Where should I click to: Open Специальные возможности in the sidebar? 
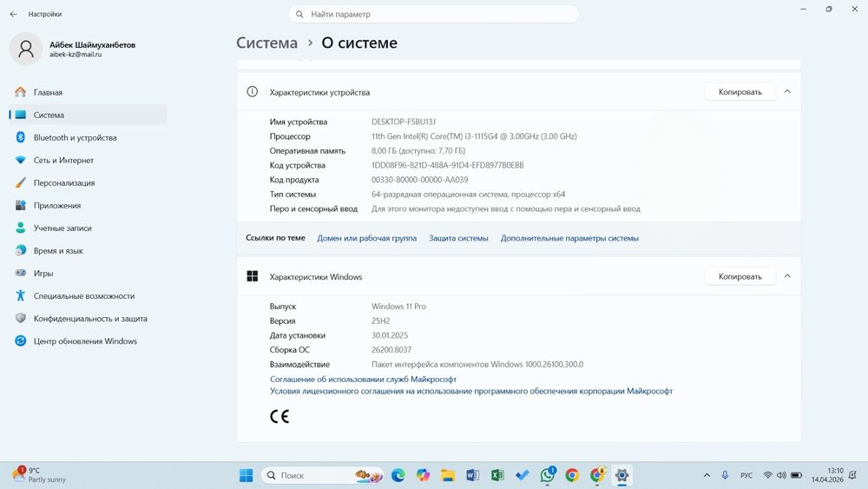click(89, 296)
